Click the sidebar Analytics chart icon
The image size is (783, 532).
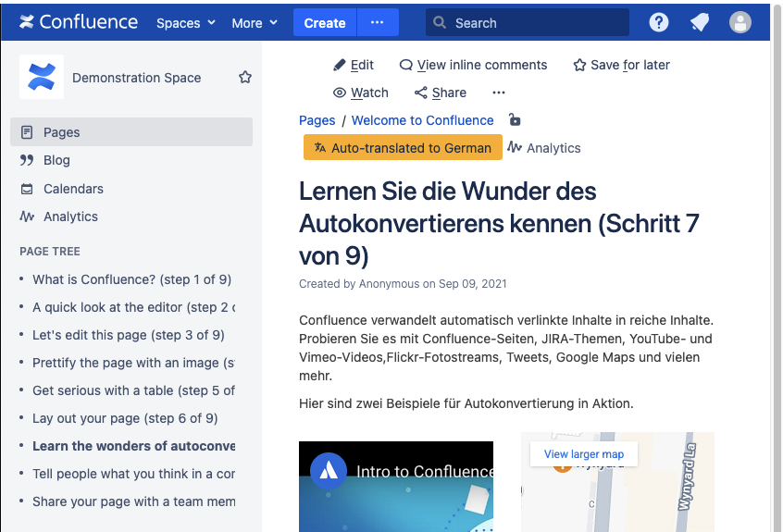[x=27, y=217]
